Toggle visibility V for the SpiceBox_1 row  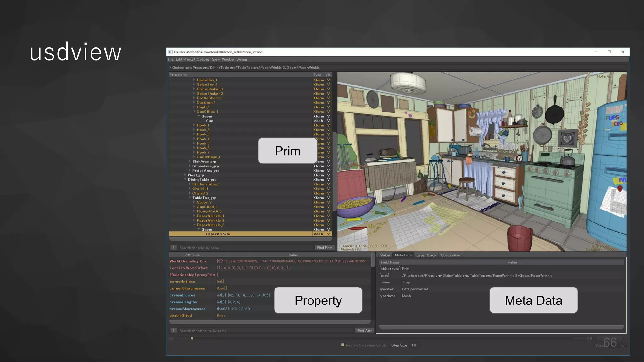click(x=328, y=80)
